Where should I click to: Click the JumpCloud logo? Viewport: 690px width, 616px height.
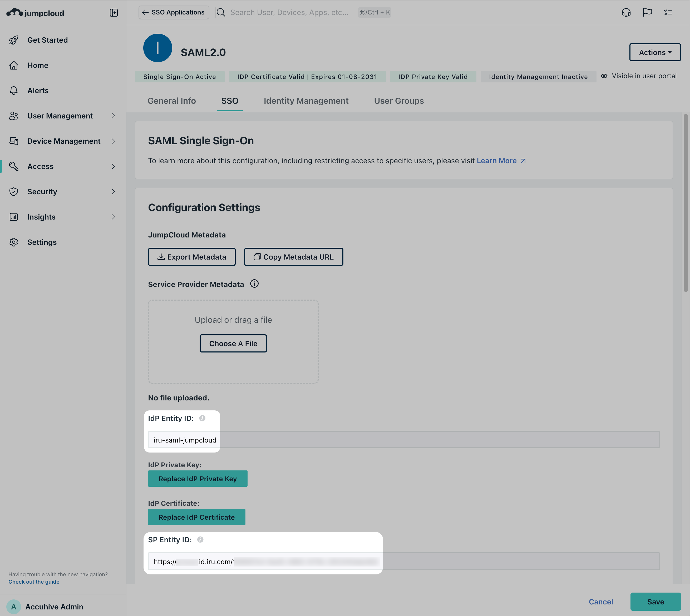click(x=35, y=13)
